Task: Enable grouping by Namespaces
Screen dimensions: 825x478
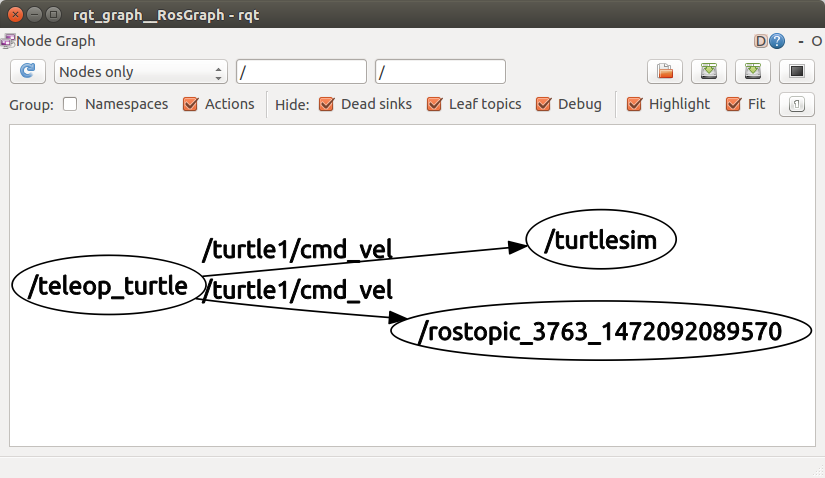Action: pyautogui.click(x=70, y=104)
